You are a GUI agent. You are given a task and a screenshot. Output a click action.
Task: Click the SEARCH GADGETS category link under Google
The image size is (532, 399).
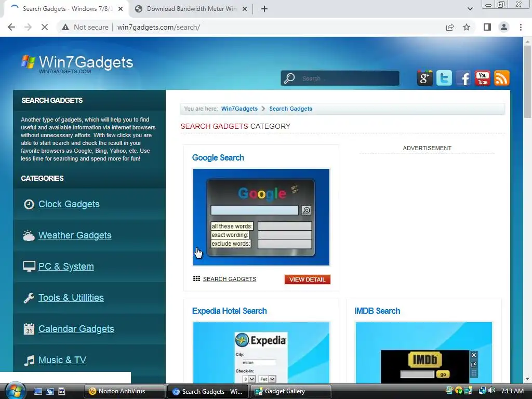(x=229, y=279)
